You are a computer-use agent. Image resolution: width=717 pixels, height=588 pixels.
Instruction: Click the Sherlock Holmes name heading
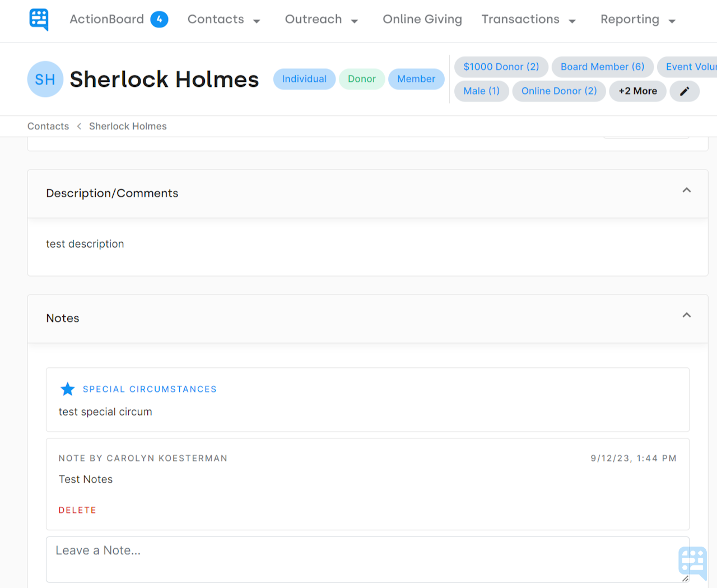pyautogui.click(x=164, y=79)
